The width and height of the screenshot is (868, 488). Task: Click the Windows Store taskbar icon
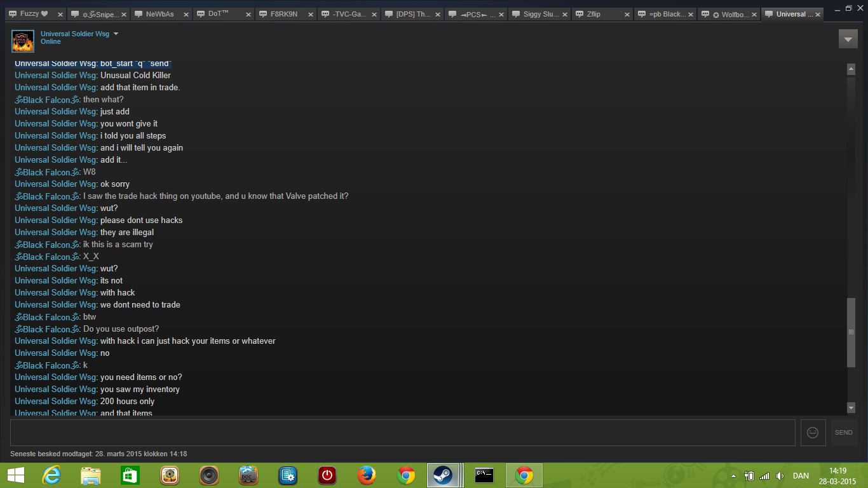[130, 475]
